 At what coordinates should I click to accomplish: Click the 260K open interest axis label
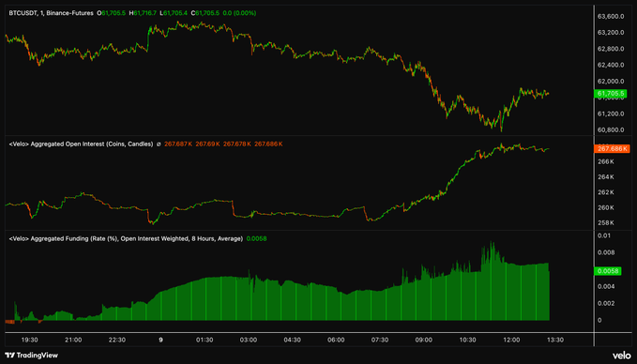point(606,207)
